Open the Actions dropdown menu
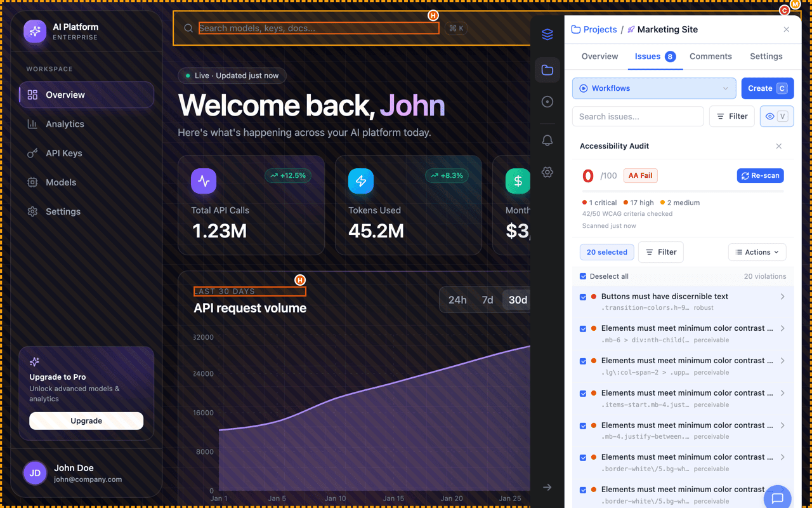The height and width of the screenshot is (508, 812). click(757, 252)
